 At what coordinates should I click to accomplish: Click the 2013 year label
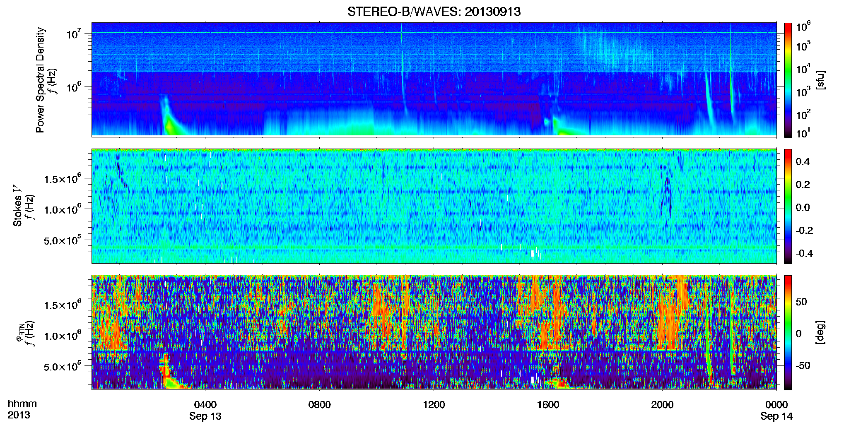pos(19,415)
